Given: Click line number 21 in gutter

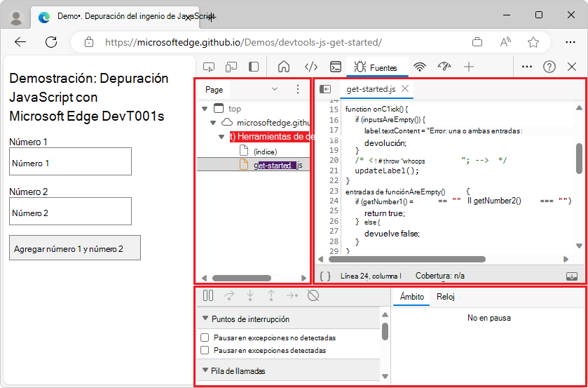Looking at the screenshot, I should click(334, 171).
